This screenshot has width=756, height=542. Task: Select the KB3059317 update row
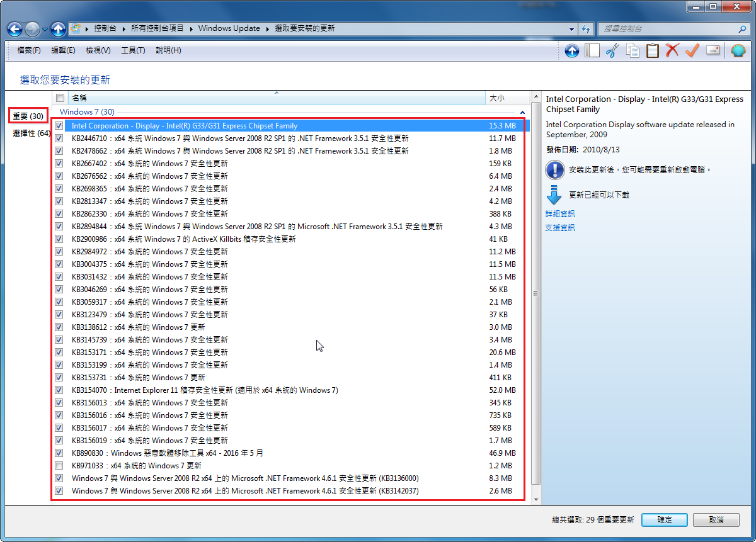(291, 302)
